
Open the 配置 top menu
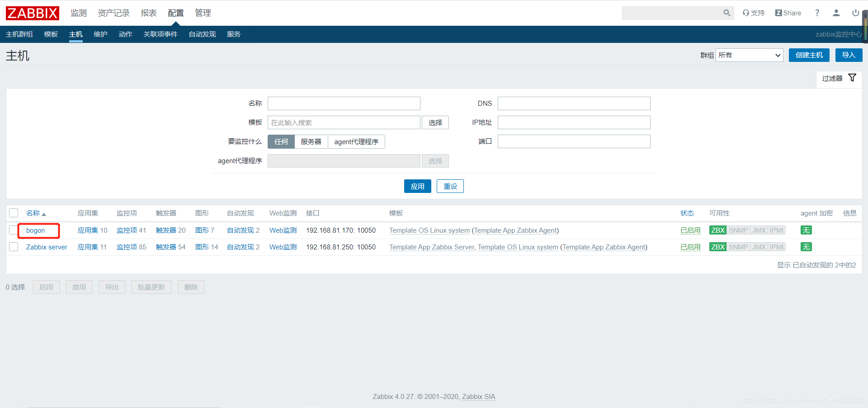click(x=176, y=13)
